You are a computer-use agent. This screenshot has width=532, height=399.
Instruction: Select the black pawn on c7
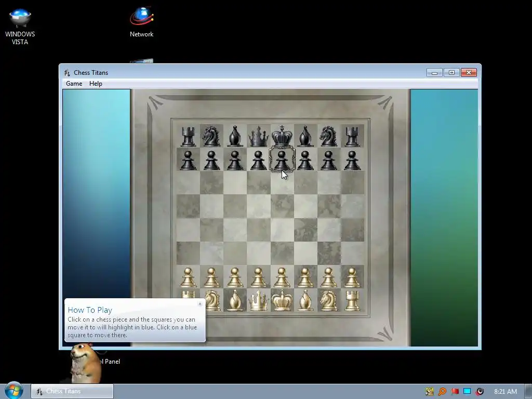point(235,160)
